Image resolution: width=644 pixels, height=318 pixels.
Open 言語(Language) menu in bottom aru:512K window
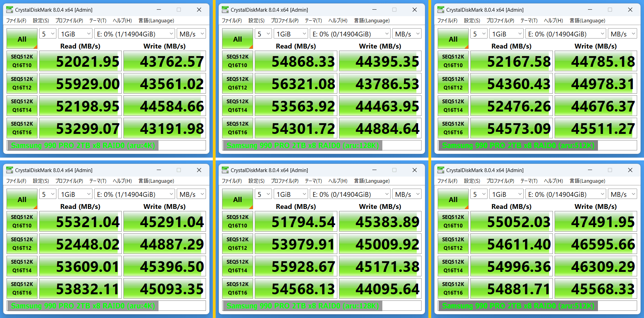587,181
